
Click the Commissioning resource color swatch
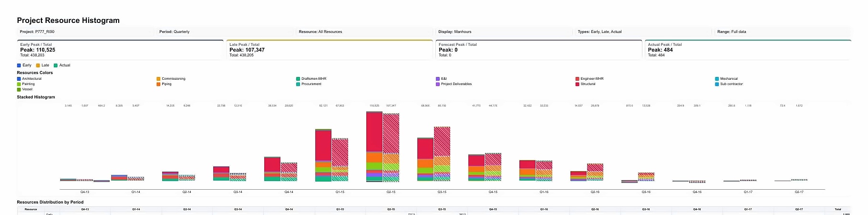point(158,79)
